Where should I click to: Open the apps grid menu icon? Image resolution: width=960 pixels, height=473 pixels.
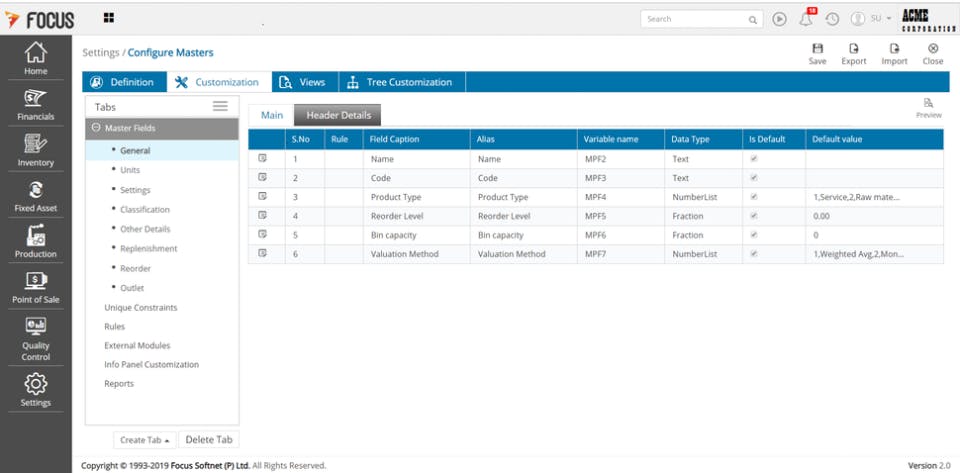(x=108, y=18)
